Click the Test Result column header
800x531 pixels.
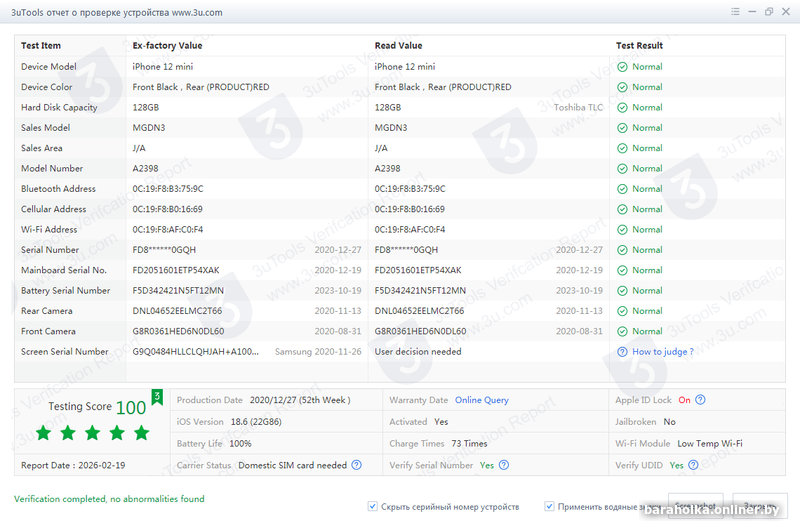[639, 46]
